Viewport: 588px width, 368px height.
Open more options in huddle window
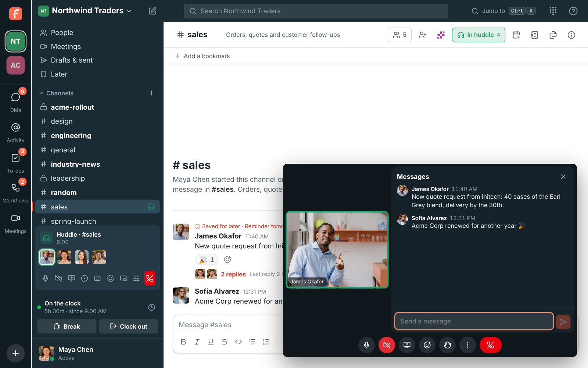(467, 345)
